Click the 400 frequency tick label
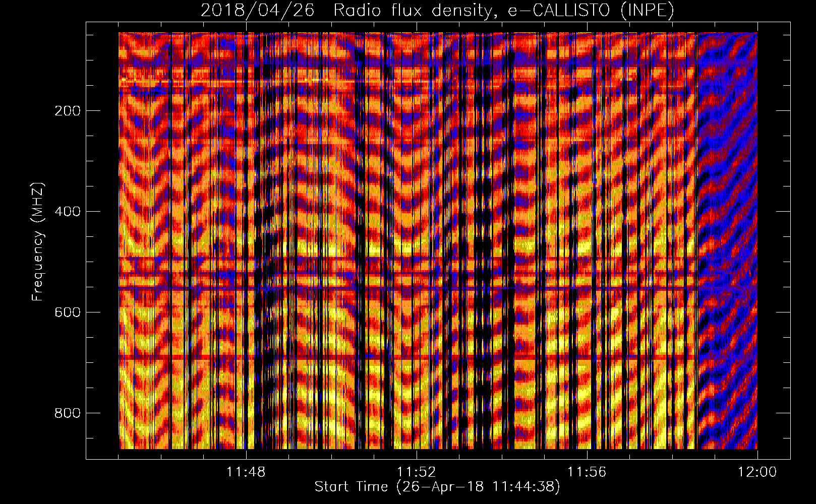Viewport: 816px width, 504px height. [68, 212]
